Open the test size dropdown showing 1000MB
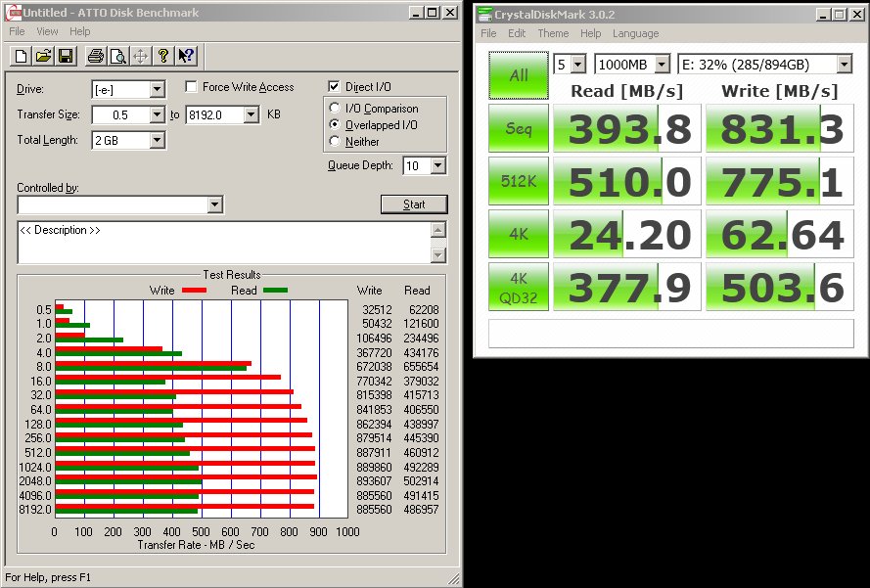Image resolution: width=870 pixels, height=588 pixels. pyautogui.click(x=662, y=65)
